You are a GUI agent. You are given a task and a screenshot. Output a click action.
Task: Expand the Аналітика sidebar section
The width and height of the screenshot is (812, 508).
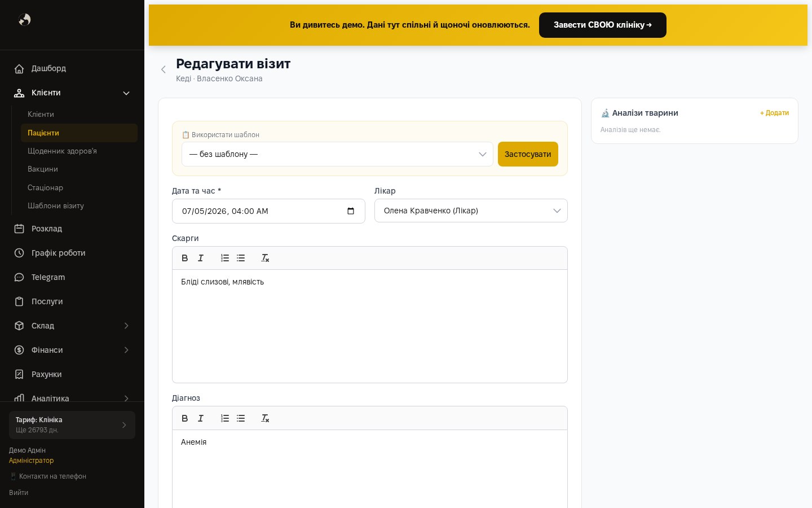[x=126, y=398]
